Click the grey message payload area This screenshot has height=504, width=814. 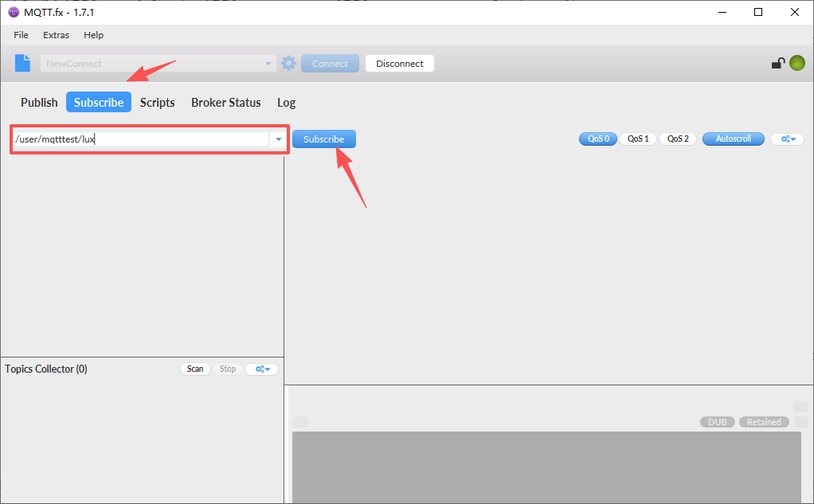click(x=546, y=467)
